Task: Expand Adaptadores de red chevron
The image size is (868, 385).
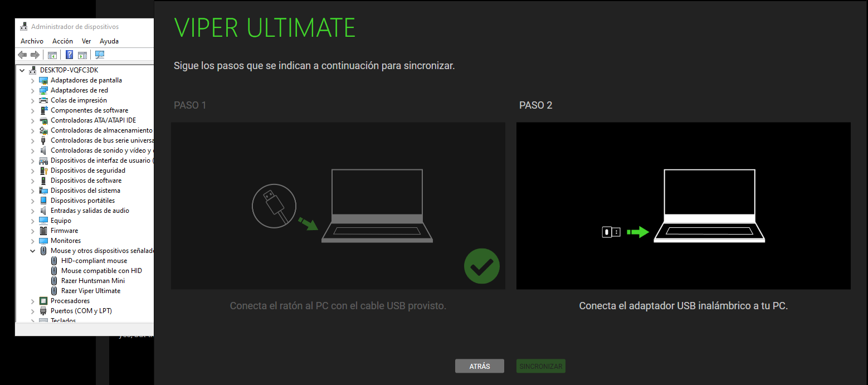Action: tap(32, 90)
